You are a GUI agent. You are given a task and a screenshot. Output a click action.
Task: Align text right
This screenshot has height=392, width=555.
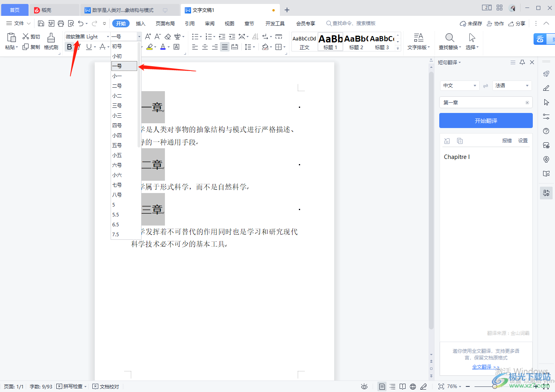click(x=215, y=47)
